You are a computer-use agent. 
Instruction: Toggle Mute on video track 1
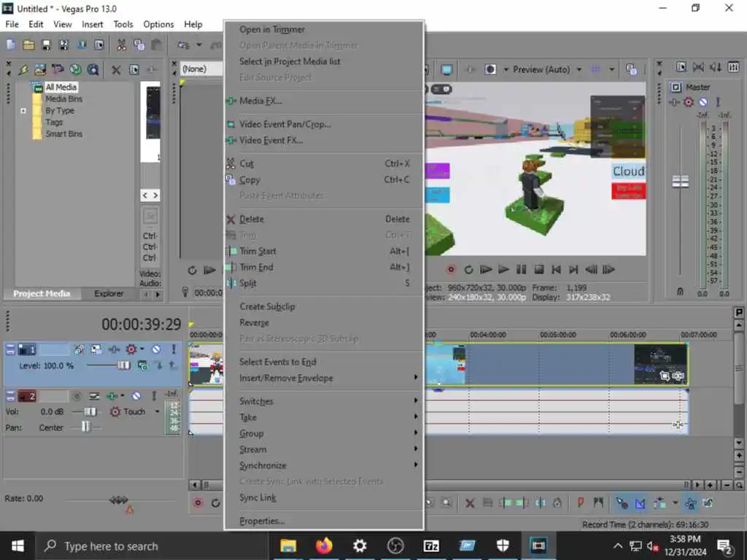pyautogui.click(x=156, y=349)
